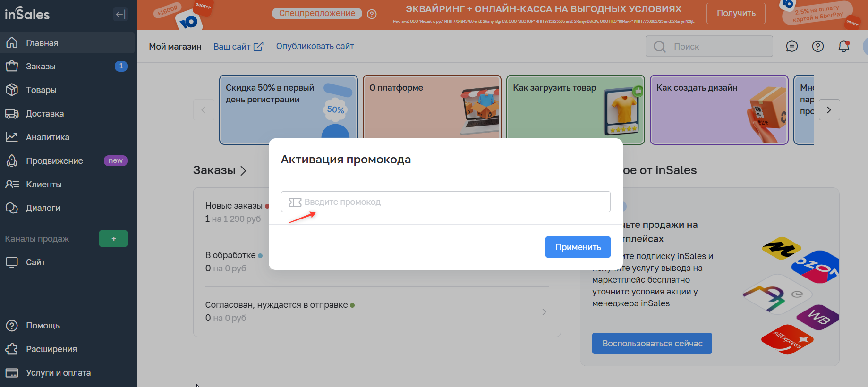The height and width of the screenshot is (387, 868).
Task: Click the Применить button
Action: (x=578, y=247)
